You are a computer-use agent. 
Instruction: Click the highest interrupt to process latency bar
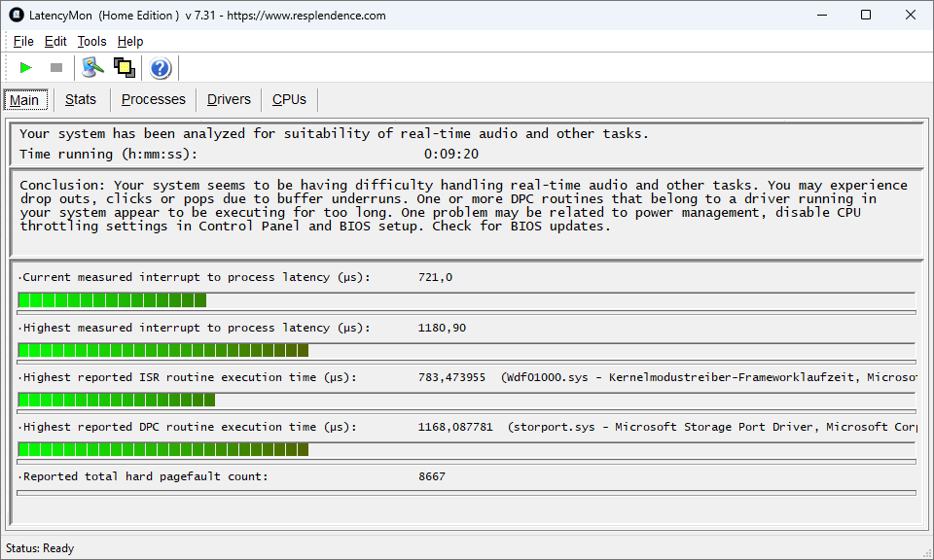click(x=466, y=351)
